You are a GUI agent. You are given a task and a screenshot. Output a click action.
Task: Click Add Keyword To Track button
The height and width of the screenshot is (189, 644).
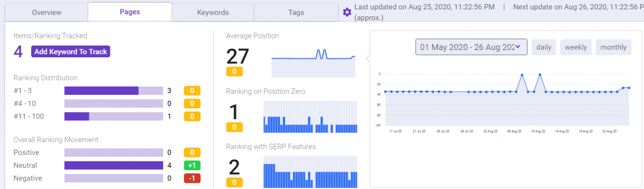click(x=71, y=52)
